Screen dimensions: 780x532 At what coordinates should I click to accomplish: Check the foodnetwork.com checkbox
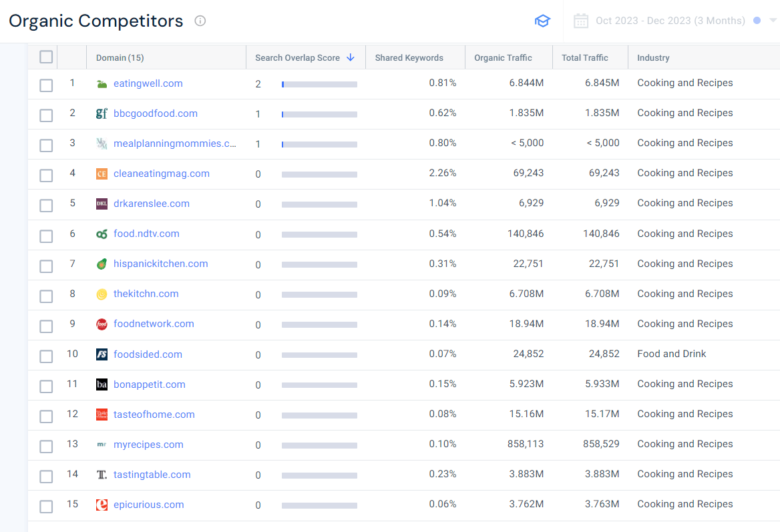[46, 326]
